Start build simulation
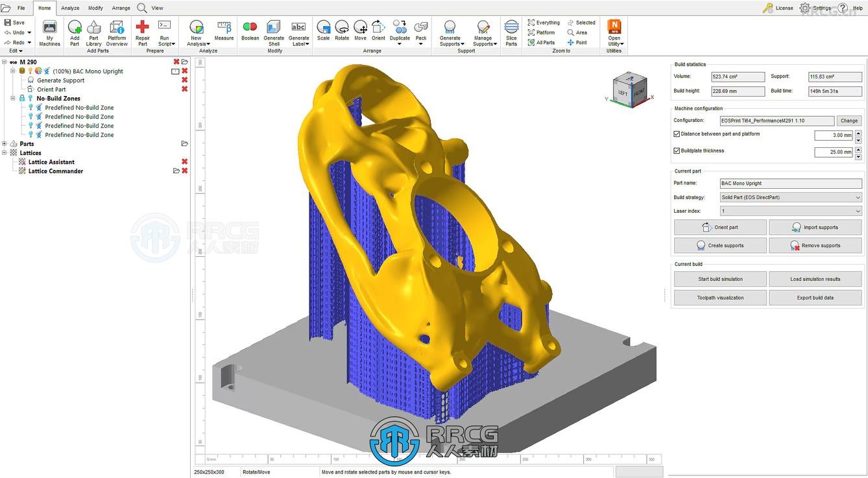The height and width of the screenshot is (478, 868). [x=720, y=279]
